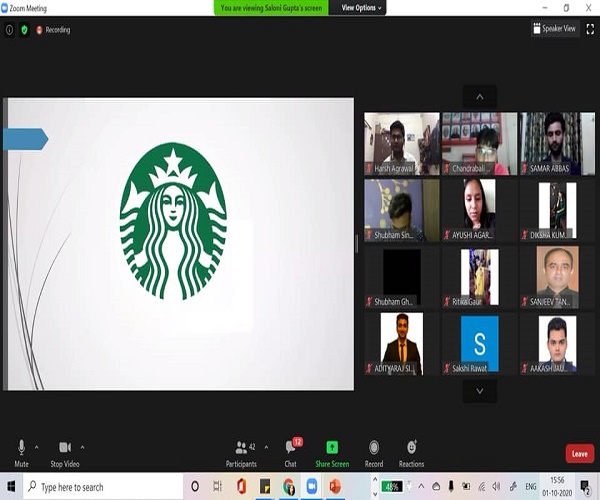This screenshot has height=500, width=600.
Task: Click the shared Starbucks logo slide
Action: (178, 244)
